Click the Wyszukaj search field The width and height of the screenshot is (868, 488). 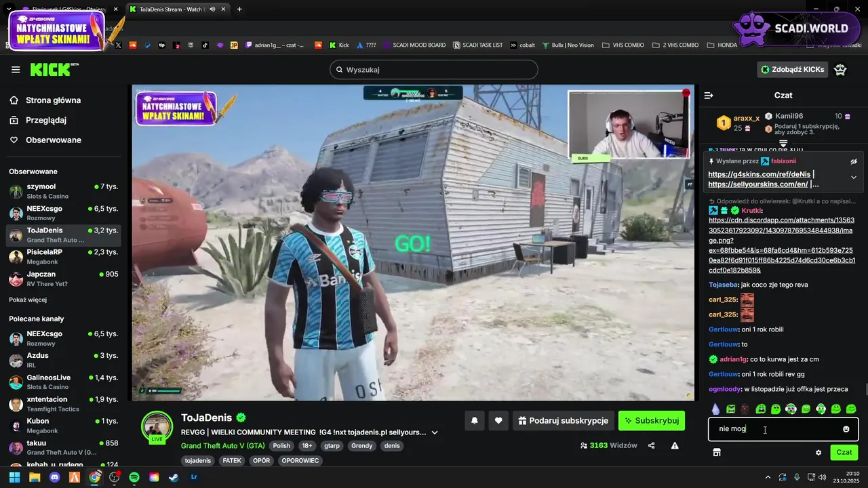pos(434,70)
